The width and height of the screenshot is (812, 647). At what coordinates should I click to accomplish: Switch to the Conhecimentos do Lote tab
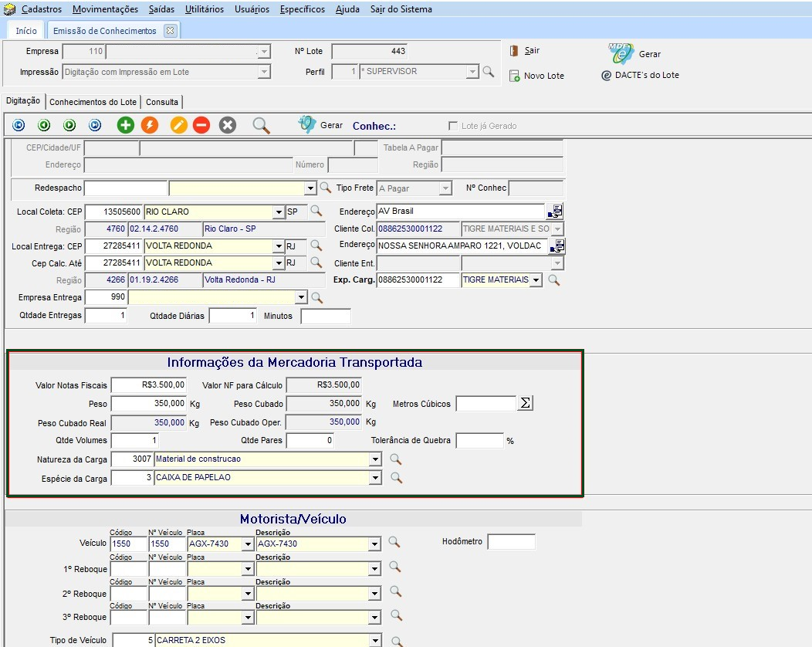coord(93,102)
